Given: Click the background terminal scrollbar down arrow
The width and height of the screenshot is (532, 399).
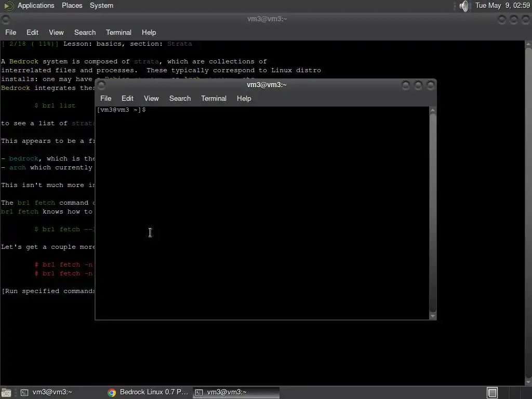Looking at the screenshot, I should pos(528,382).
